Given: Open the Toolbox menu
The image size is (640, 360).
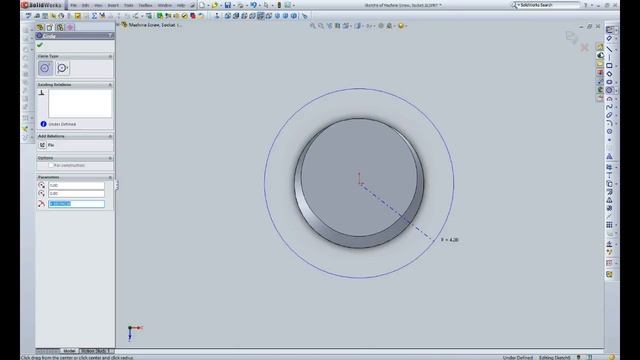Looking at the screenshot, I should [x=145, y=5].
